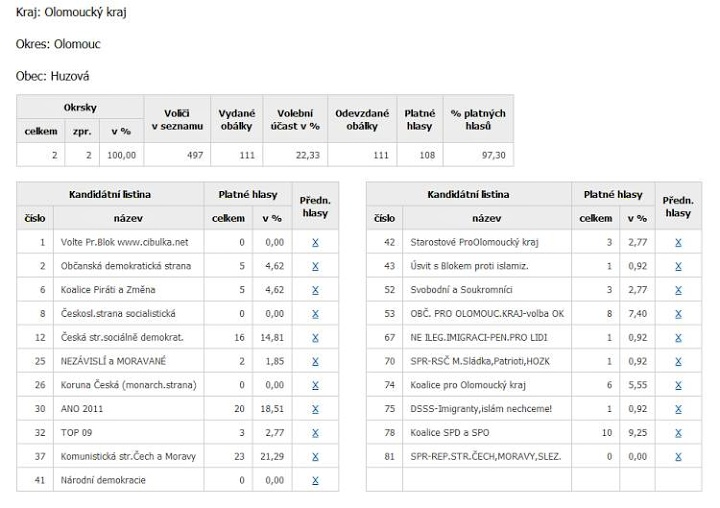Click X link for Úsvit s Blokem proti islamiz.
The image size is (720, 508).
tap(678, 266)
